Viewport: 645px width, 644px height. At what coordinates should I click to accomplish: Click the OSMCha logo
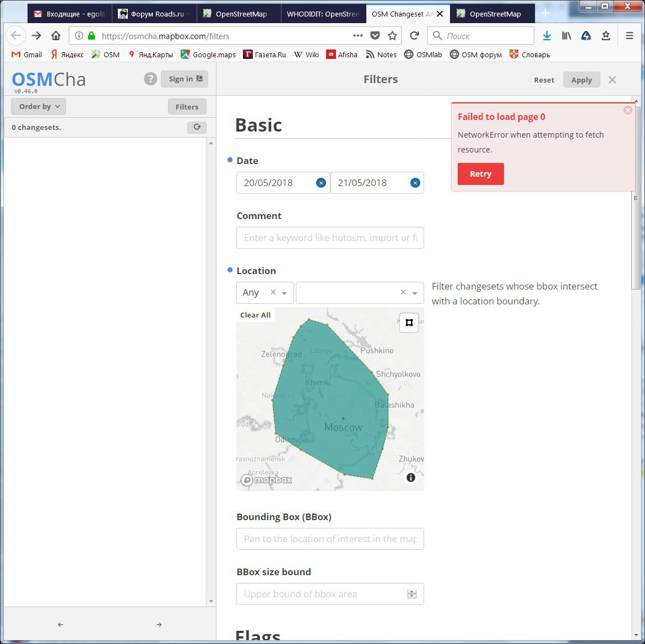48,80
